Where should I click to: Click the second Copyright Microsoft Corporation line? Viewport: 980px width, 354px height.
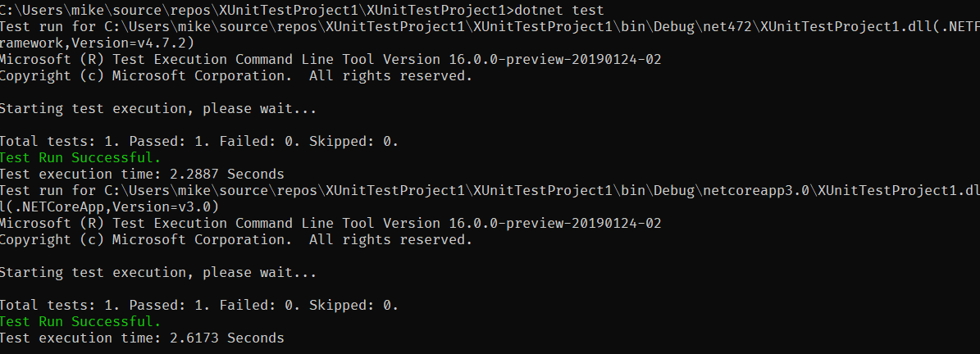coord(235,239)
